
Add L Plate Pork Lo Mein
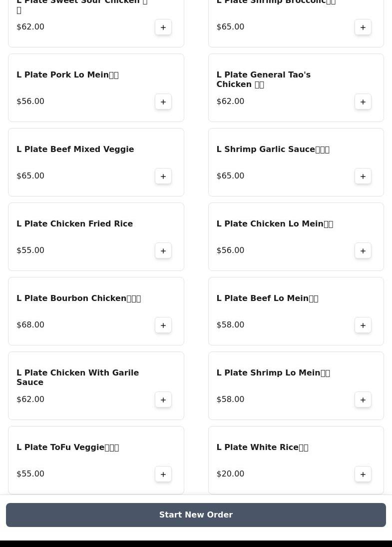163,102
